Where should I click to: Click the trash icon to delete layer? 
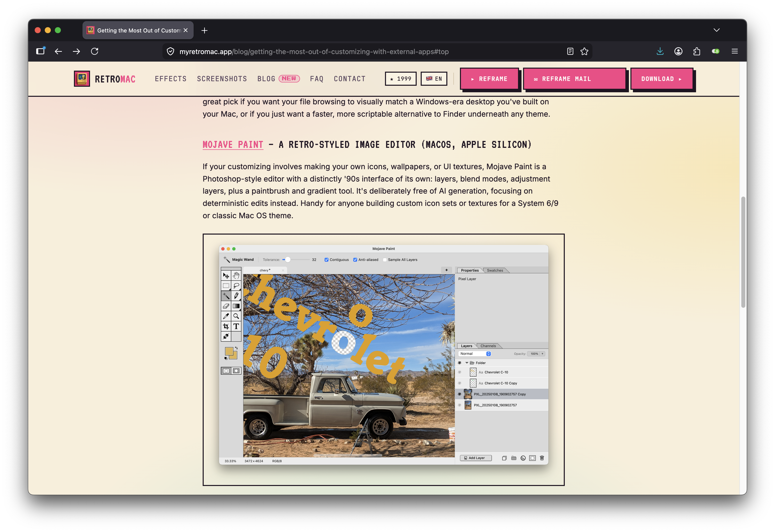pos(542,458)
